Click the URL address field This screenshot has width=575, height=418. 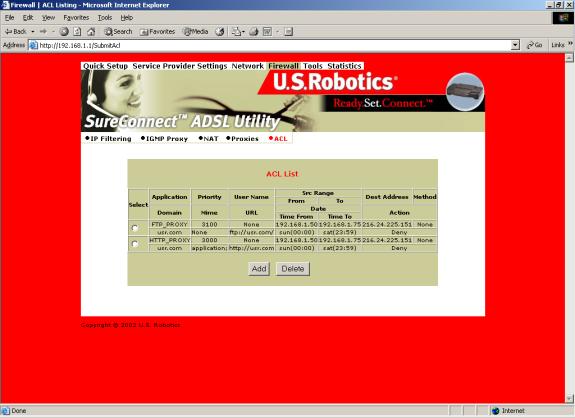coord(274,45)
